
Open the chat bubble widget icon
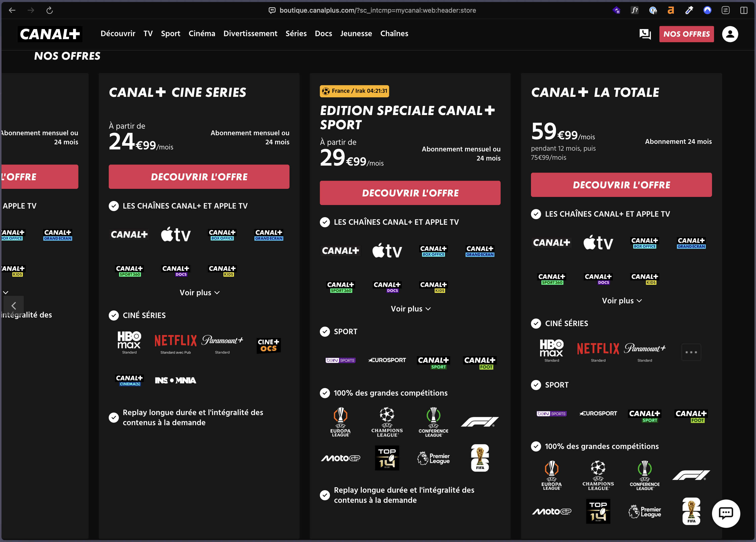click(x=726, y=513)
